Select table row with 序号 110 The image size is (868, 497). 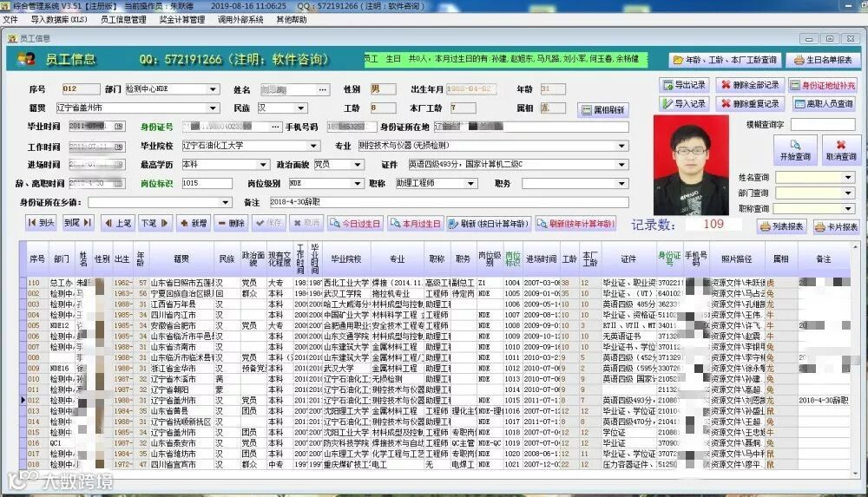point(435,282)
